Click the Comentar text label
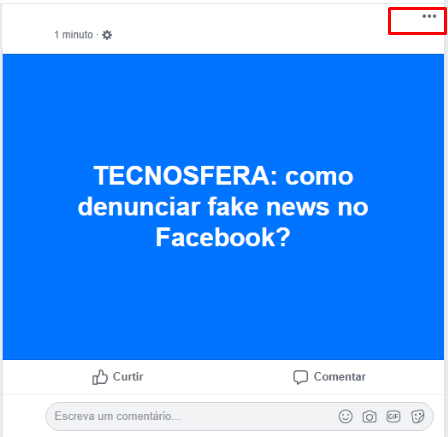 coord(339,377)
